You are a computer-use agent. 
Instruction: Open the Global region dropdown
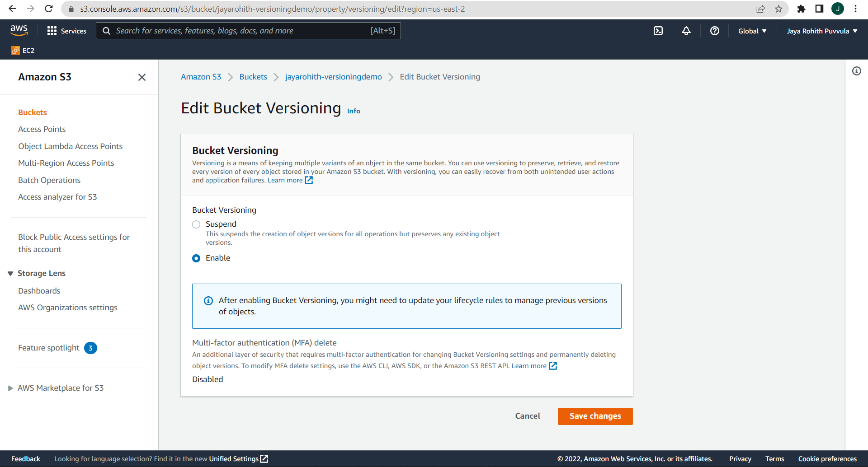point(751,31)
